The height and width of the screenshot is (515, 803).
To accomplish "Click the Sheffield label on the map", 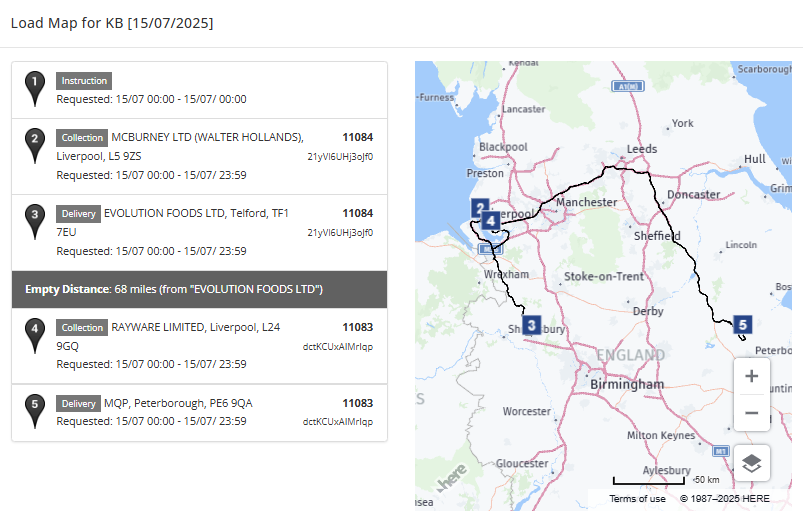I will [x=657, y=236].
